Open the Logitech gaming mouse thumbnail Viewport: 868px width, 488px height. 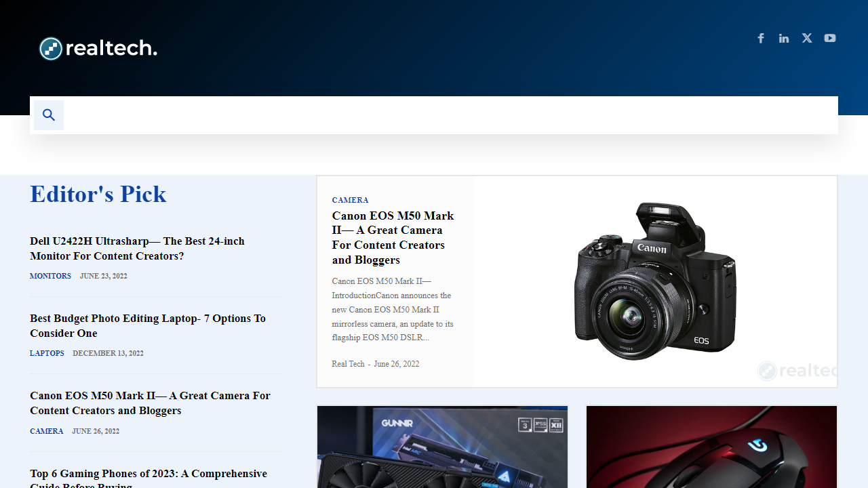coord(711,447)
